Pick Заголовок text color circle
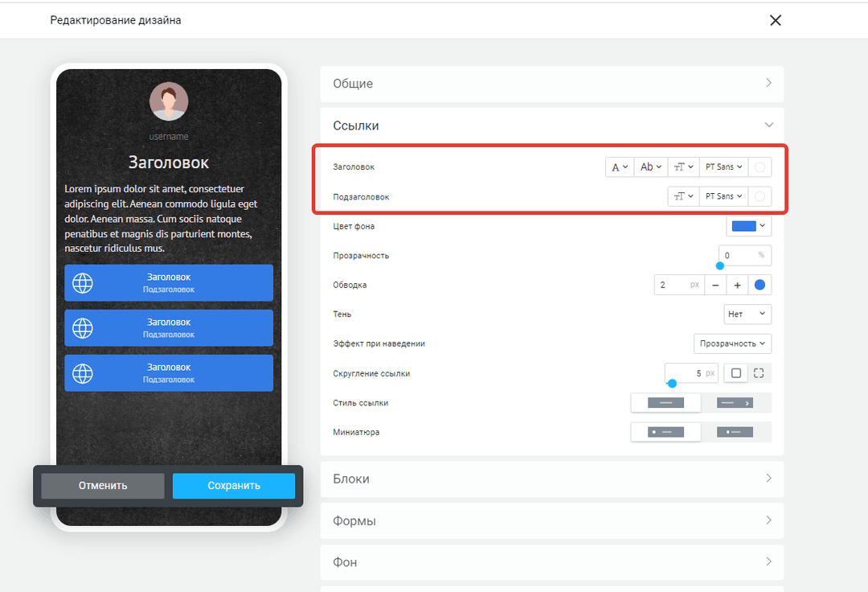Image resolution: width=868 pixels, height=592 pixels. tap(759, 166)
